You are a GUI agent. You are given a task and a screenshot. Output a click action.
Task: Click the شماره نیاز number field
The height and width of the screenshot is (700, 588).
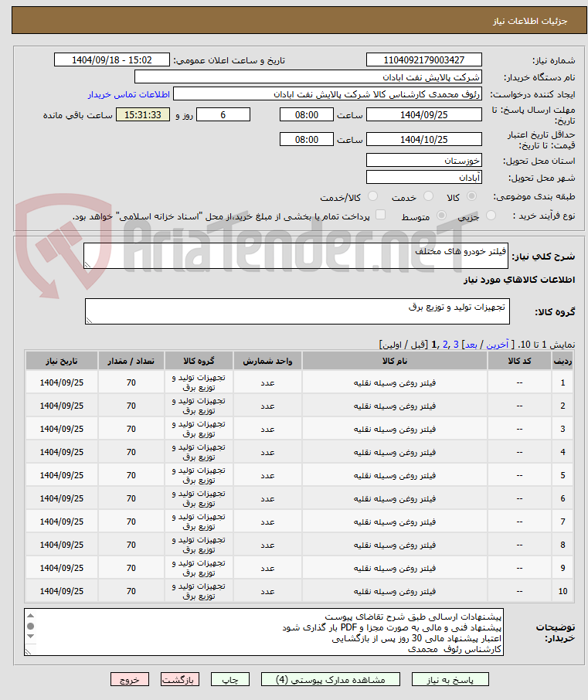click(423, 59)
